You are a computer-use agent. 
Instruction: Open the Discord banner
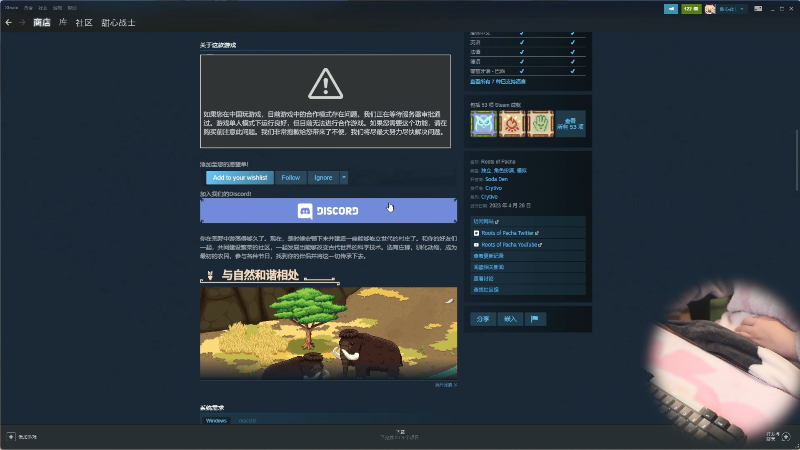coord(329,211)
